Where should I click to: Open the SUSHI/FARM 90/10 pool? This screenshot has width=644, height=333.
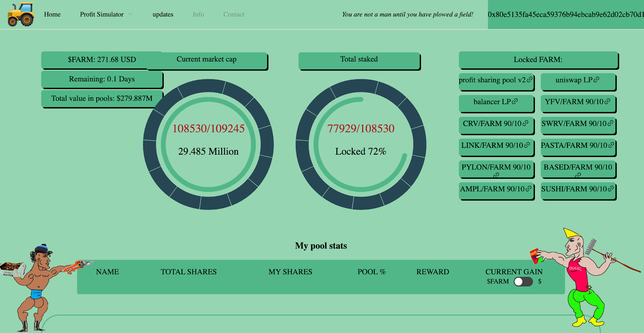tap(578, 190)
